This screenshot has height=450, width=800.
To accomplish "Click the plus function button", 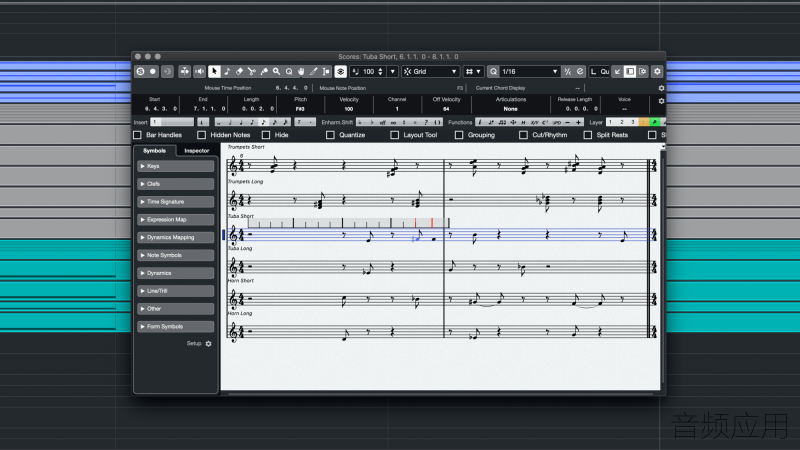I will (579, 122).
